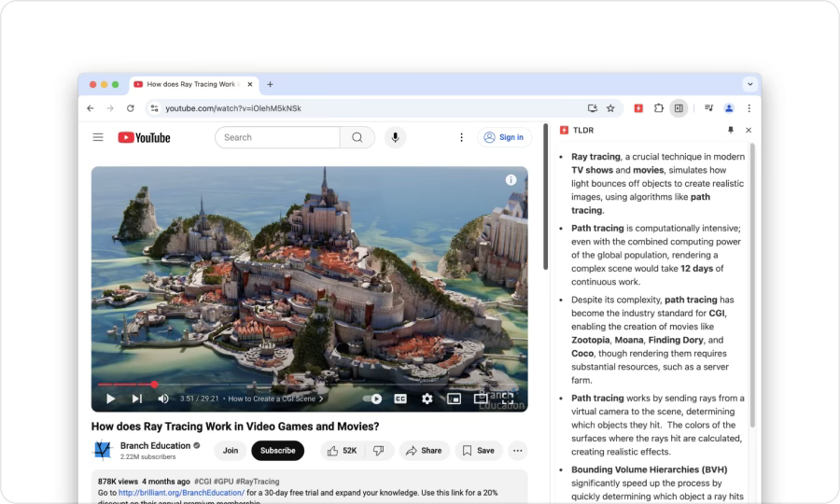Go forward using browser forward arrow
The image size is (840, 504).
[x=110, y=108]
